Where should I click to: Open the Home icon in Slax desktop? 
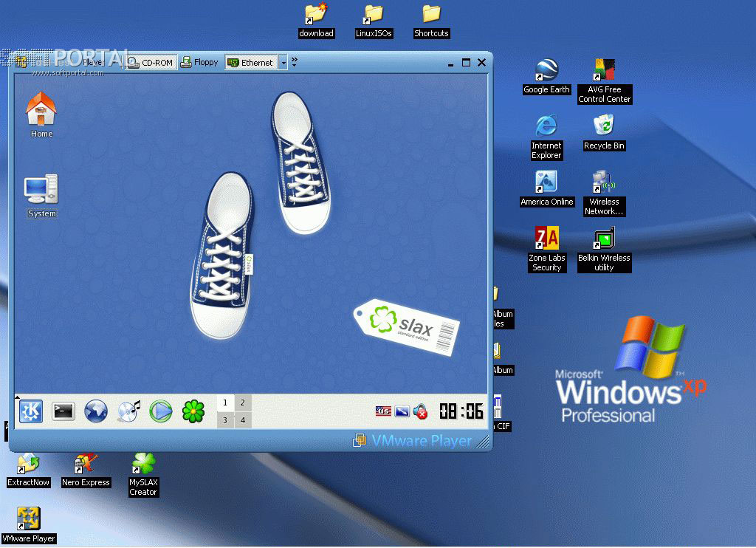click(x=41, y=114)
